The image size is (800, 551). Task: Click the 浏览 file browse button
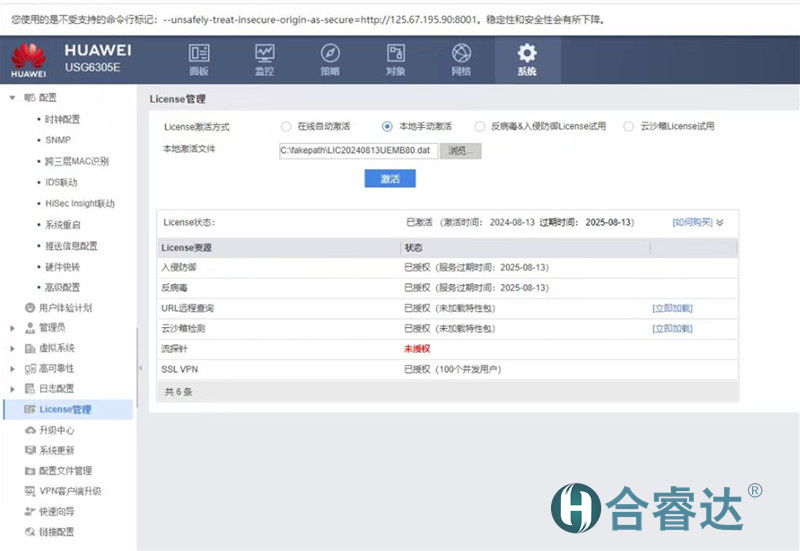pos(460,151)
